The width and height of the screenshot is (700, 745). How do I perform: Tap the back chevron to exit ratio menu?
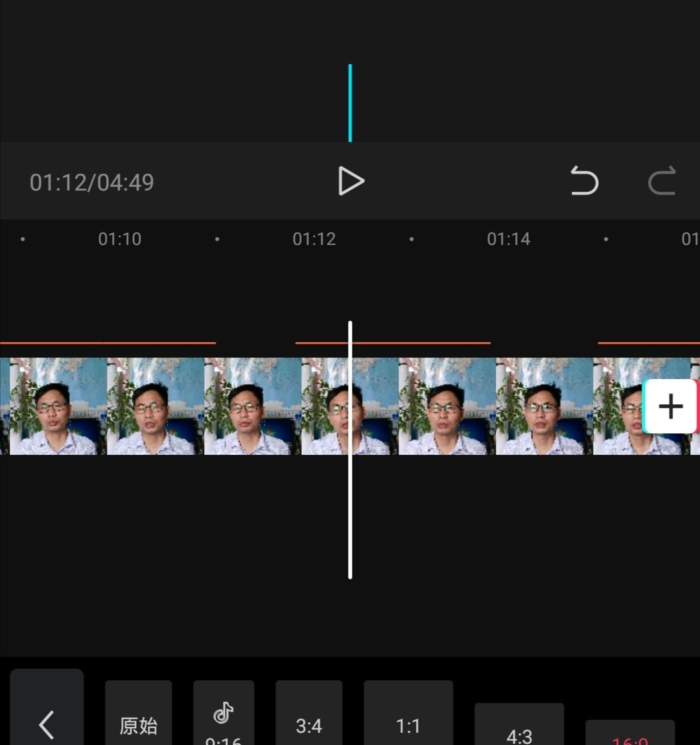click(x=46, y=724)
